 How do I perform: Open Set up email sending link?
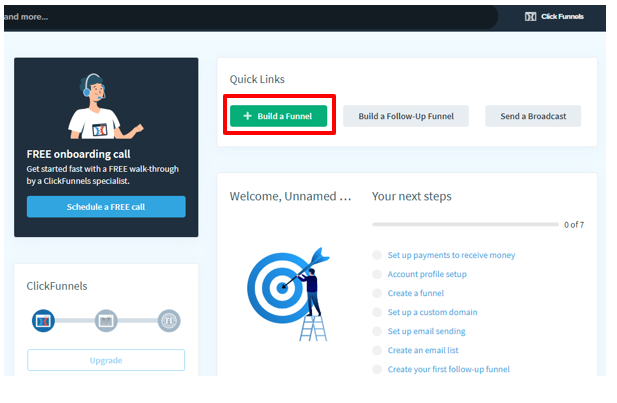427,331
